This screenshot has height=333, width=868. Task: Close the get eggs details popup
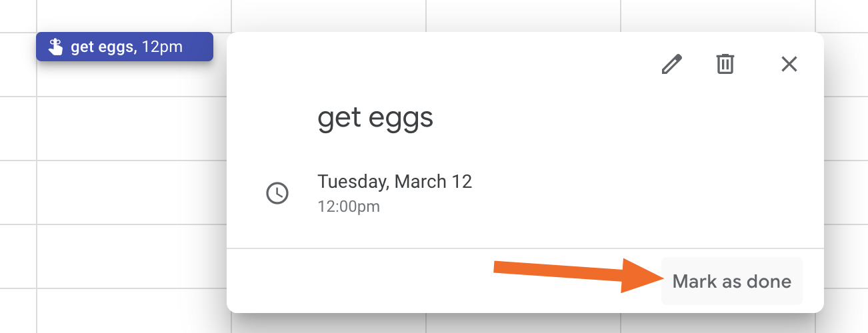(789, 65)
